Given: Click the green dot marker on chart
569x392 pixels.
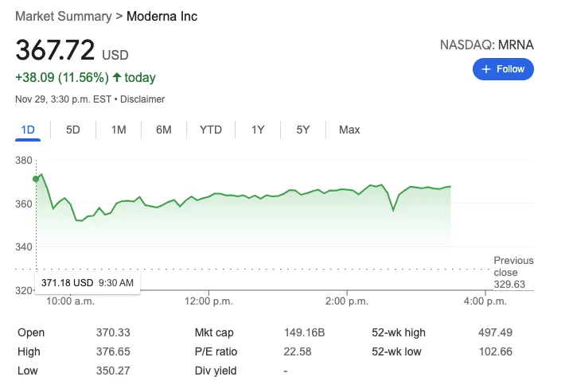Looking at the screenshot, I should (36, 179).
